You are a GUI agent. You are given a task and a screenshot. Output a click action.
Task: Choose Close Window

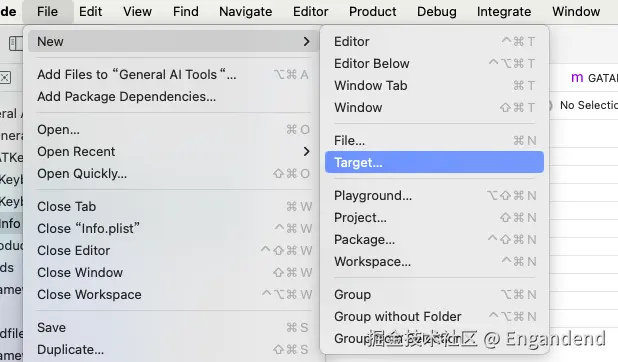click(173, 272)
